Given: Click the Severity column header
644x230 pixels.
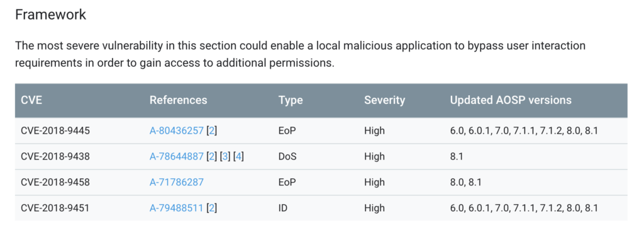Looking at the screenshot, I should 384,100.
